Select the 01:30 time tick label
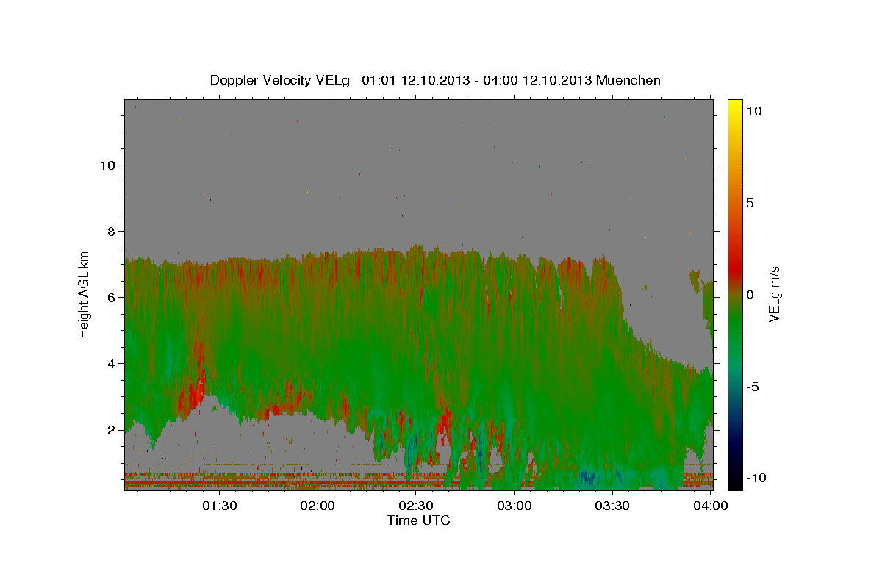Screen dimensions: 882x588 point(220,506)
